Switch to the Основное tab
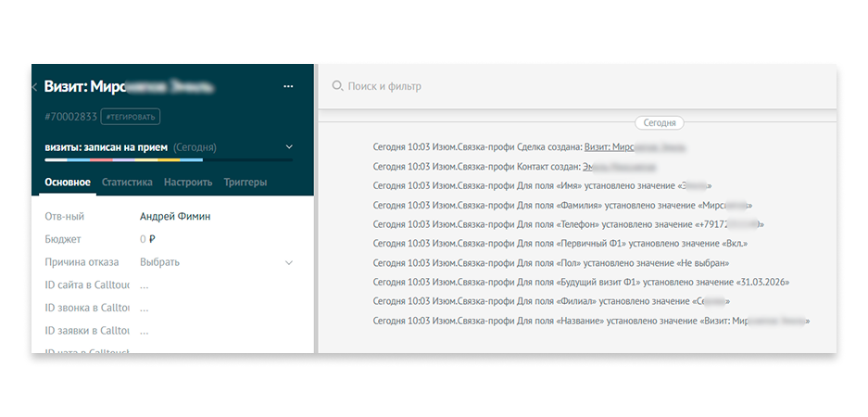Viewport: 868px width, 417px height. point(68,183)
